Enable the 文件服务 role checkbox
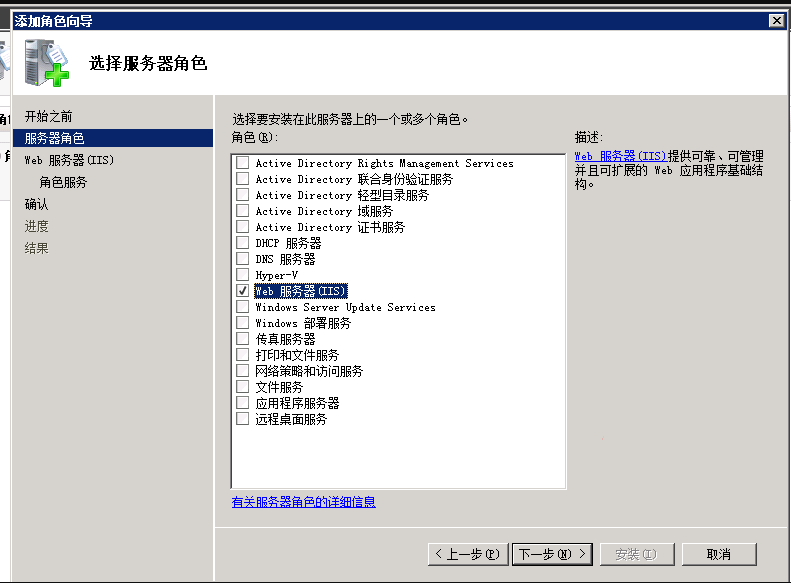The width and height of the screenshot is (791, 583). (x=242, y=387)
